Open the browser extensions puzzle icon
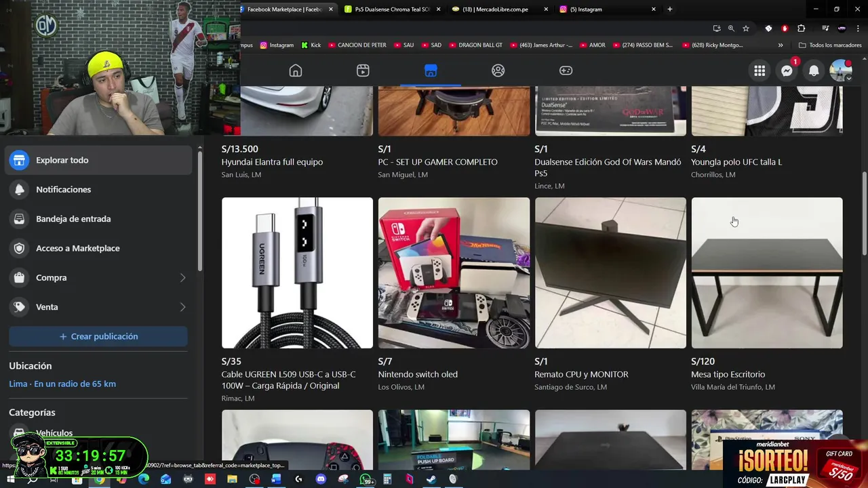Image resolution: width=868 pixels, height=488 pixels. coord(802,28)
